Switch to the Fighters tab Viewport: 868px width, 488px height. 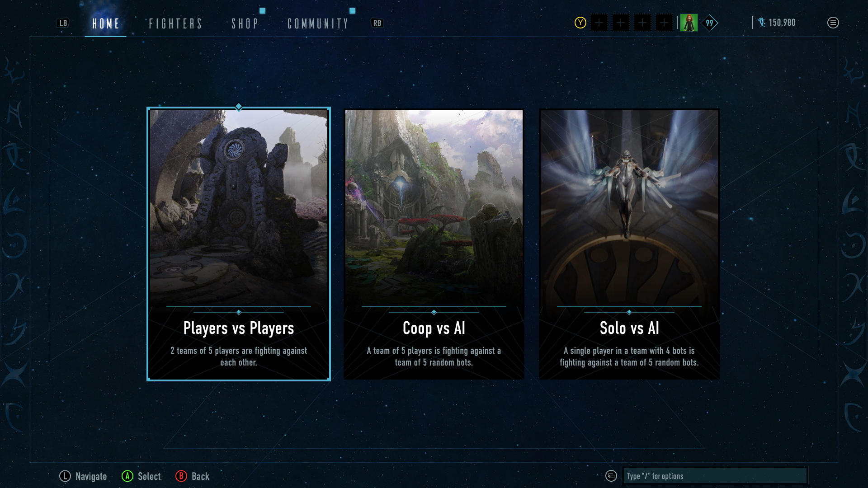[x=175, y=23]
